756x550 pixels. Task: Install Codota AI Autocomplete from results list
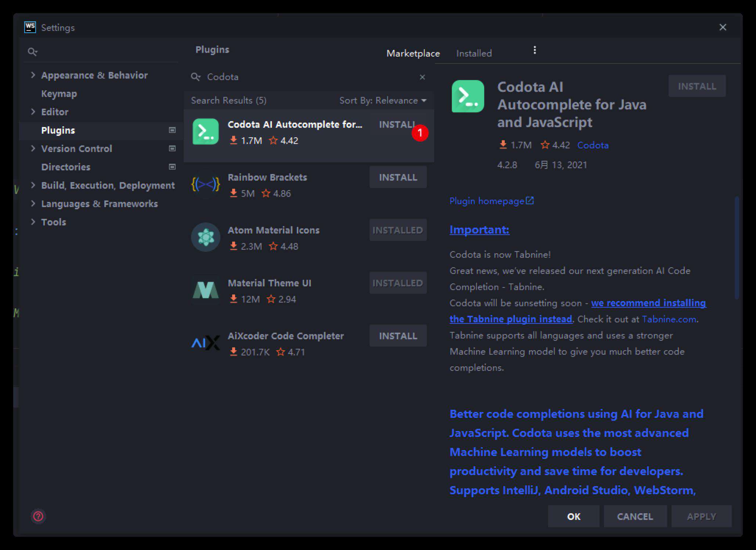pos(397,124)
